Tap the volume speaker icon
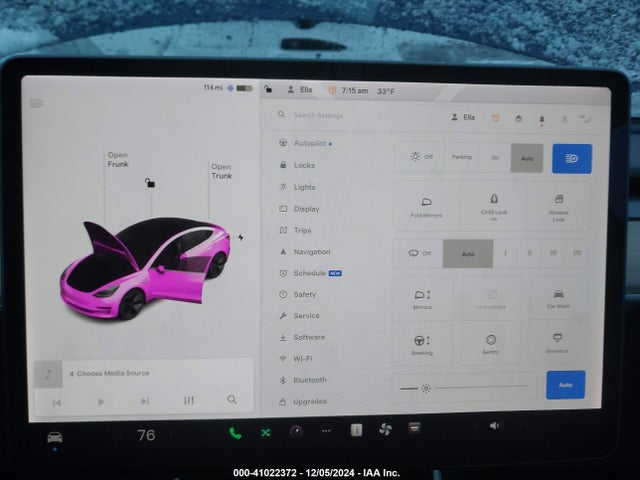Screen dimensions: 640x480 pyautogui.click(x=495, y=426)
